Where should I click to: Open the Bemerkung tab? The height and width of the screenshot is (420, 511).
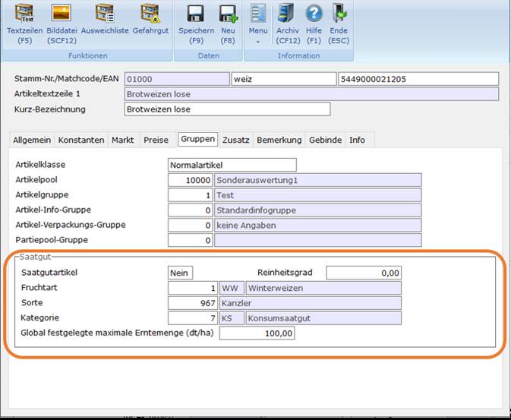(279, 141)
